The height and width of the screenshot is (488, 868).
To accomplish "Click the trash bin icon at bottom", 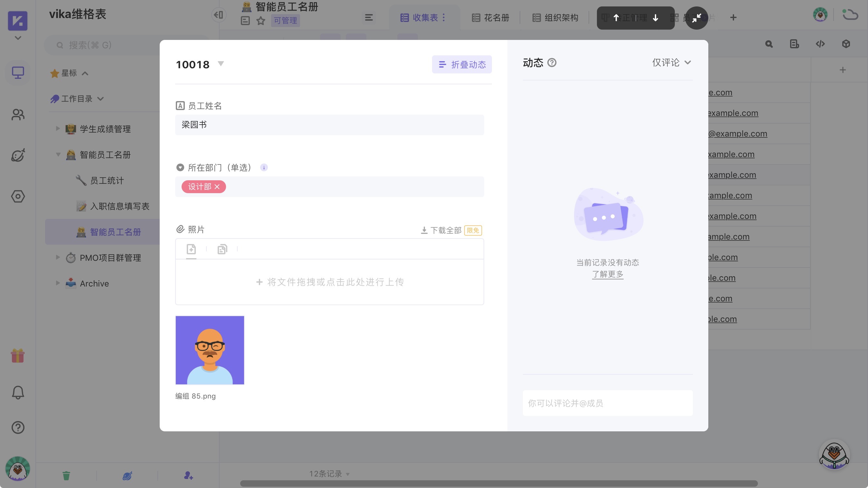I will point(66,475).
